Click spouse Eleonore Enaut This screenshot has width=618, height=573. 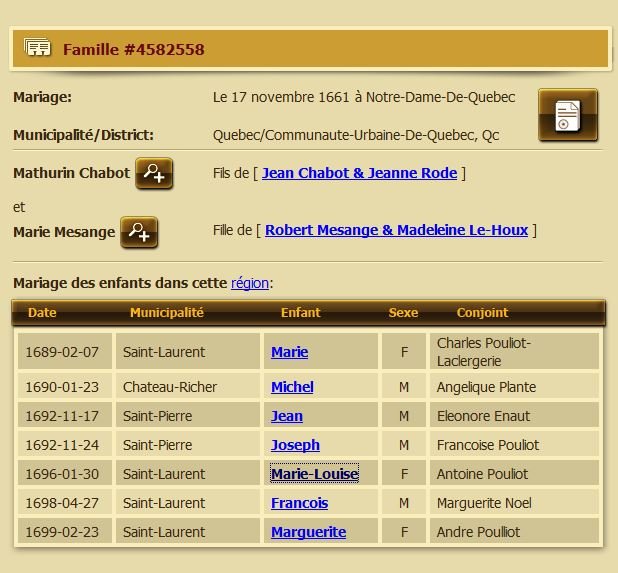pos(514,415)
